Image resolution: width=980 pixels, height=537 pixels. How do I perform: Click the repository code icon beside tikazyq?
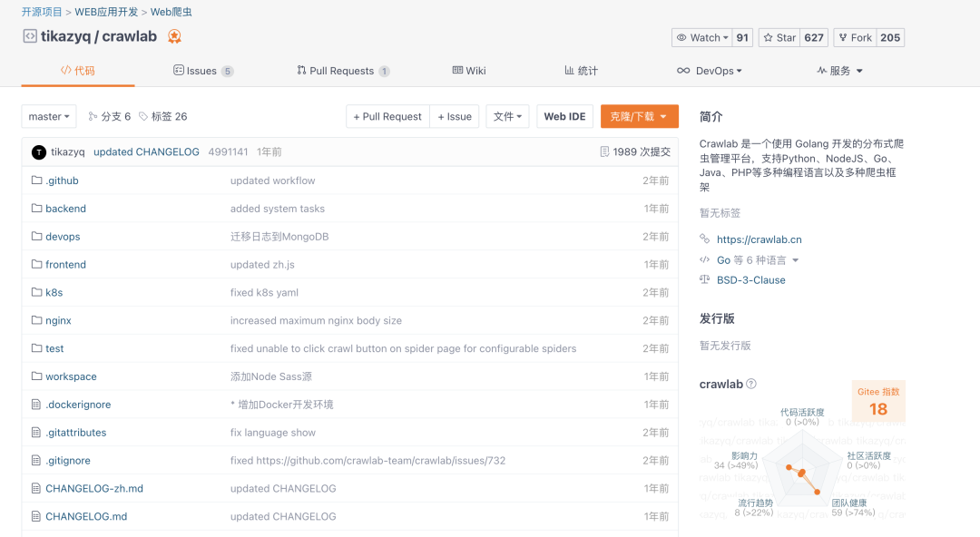coord(30,37)
